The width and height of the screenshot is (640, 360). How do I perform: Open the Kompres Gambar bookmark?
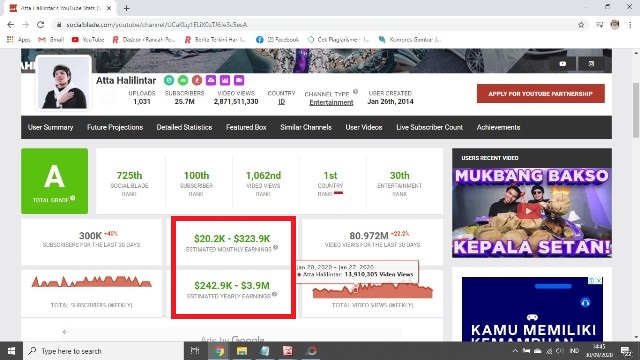410,40
